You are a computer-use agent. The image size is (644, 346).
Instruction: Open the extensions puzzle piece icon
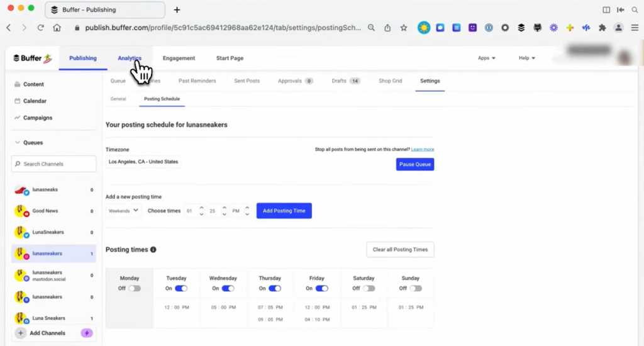click(x=602, y=28)
